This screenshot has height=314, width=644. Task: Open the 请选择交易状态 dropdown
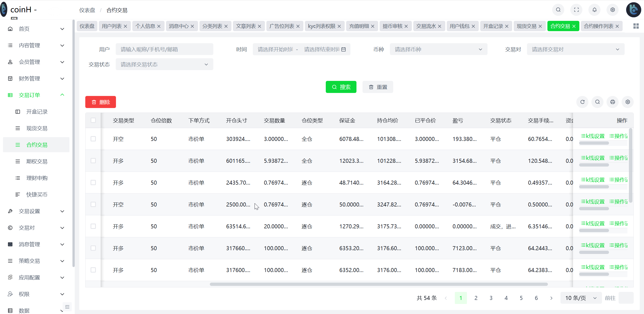point(164,64)
